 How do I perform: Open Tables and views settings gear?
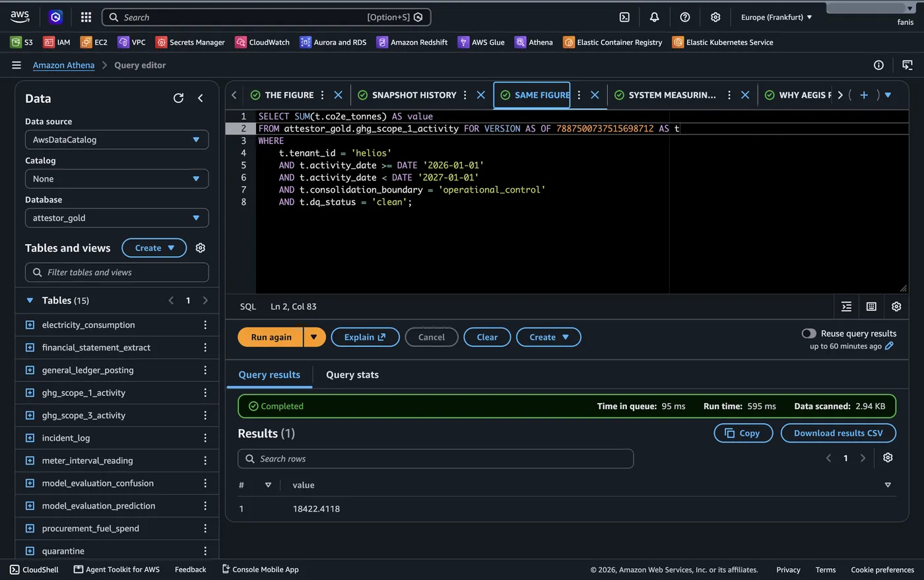[201, 248]
